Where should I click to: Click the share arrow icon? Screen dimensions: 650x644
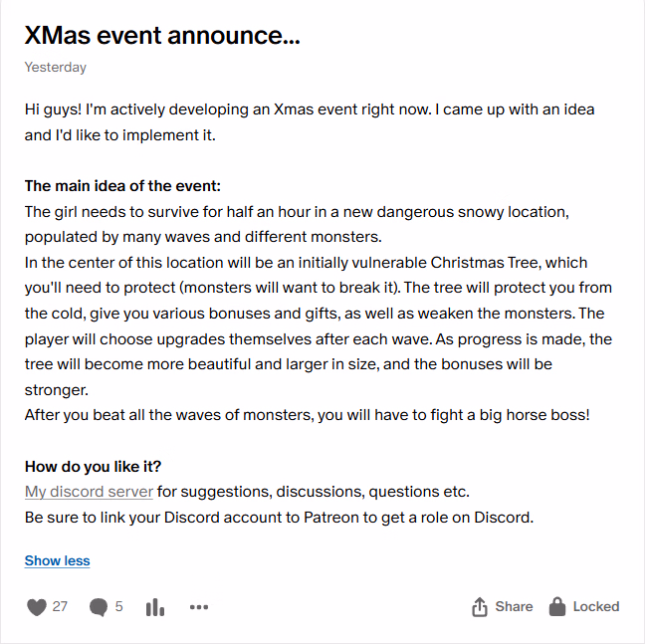coord(479,607)
